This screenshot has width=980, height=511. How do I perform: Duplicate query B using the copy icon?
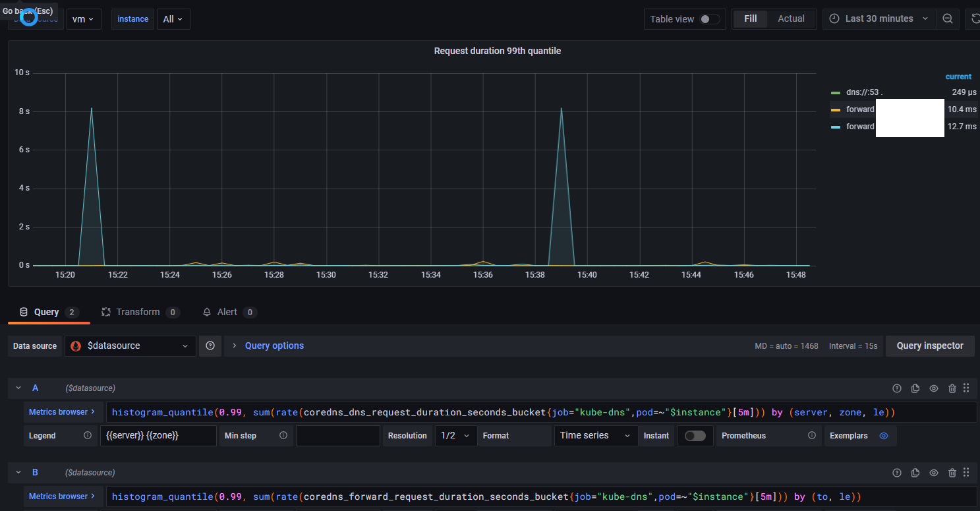pos(915,472)
